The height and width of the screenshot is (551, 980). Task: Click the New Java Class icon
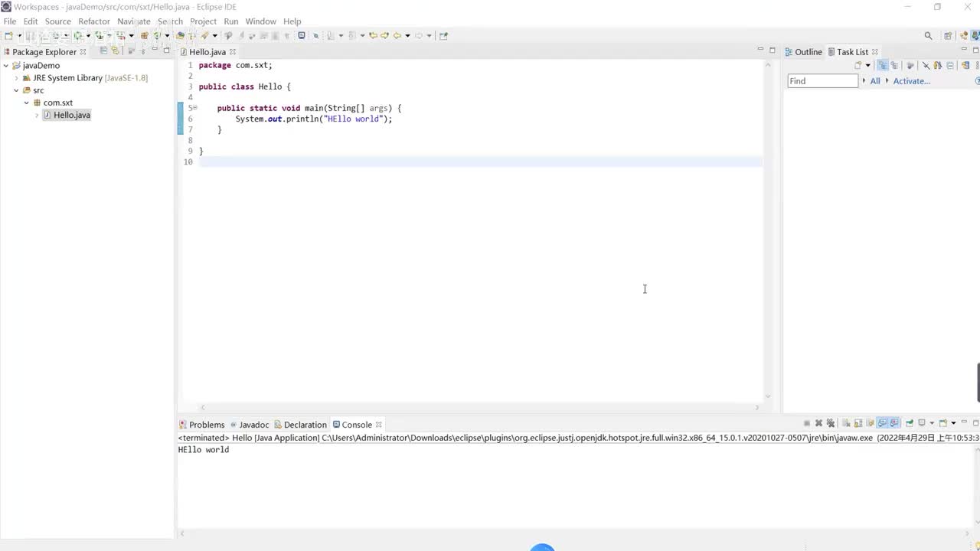pos(156,35)
